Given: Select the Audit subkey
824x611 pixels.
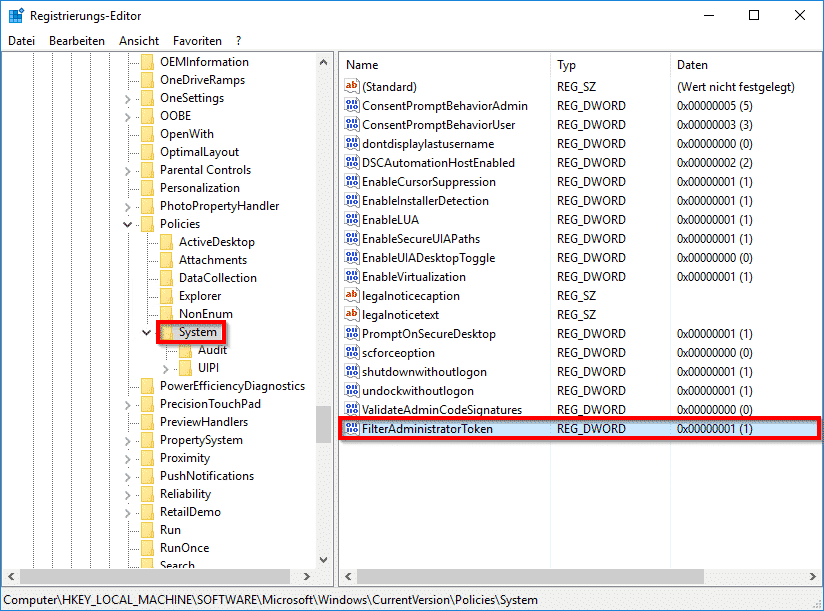Looking at the screenshot, I should [x=212, y=350].
